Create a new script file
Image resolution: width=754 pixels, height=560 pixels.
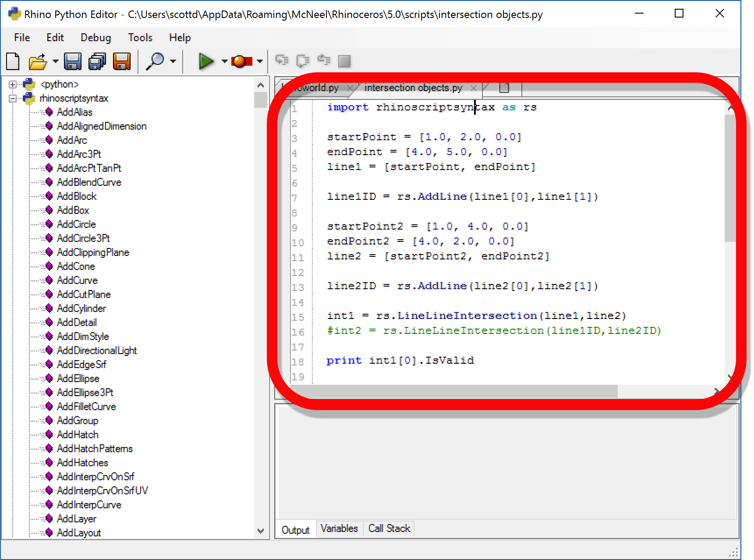tap(12, 61)
